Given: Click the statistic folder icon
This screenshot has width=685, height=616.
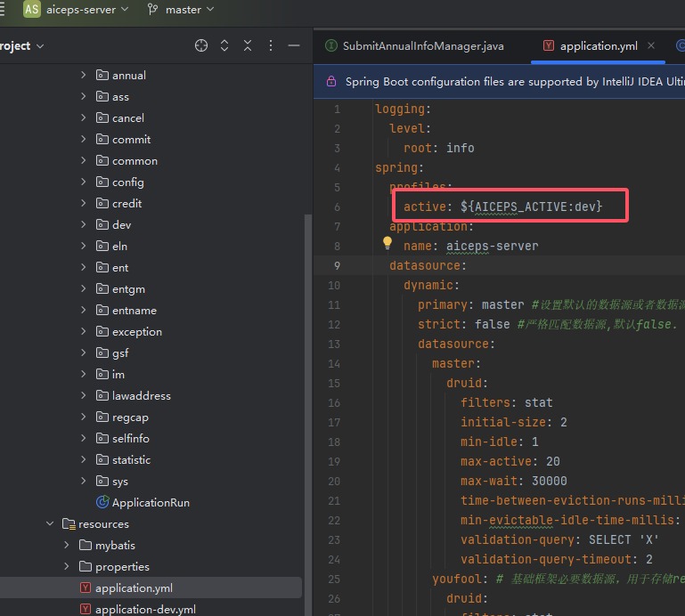Looking at the screenshot, I should (102, 459).
